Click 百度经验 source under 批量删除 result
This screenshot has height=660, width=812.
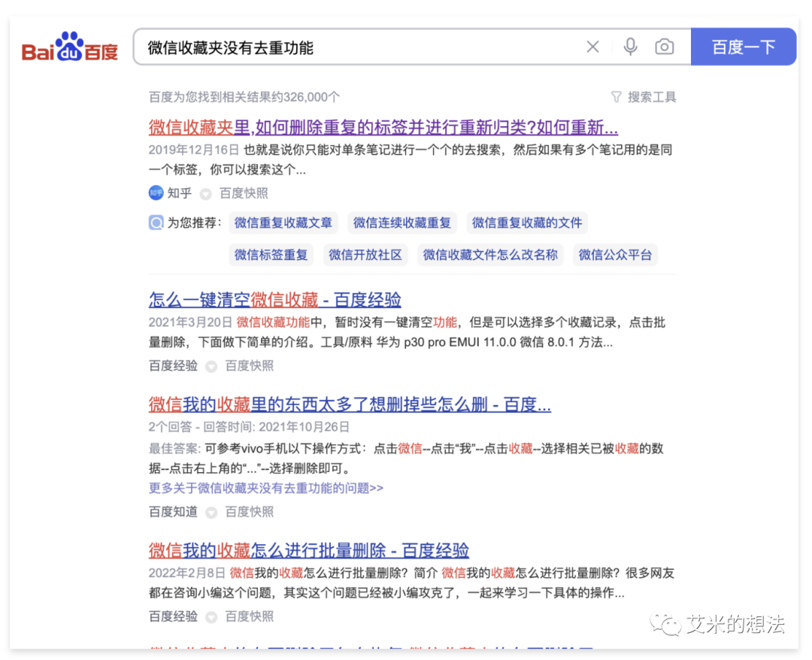173,616
